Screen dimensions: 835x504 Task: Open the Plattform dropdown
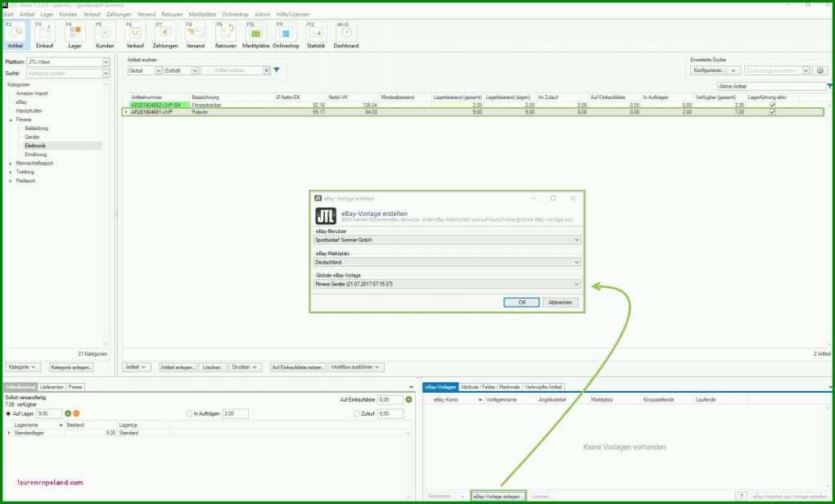[x=106, y=62]
